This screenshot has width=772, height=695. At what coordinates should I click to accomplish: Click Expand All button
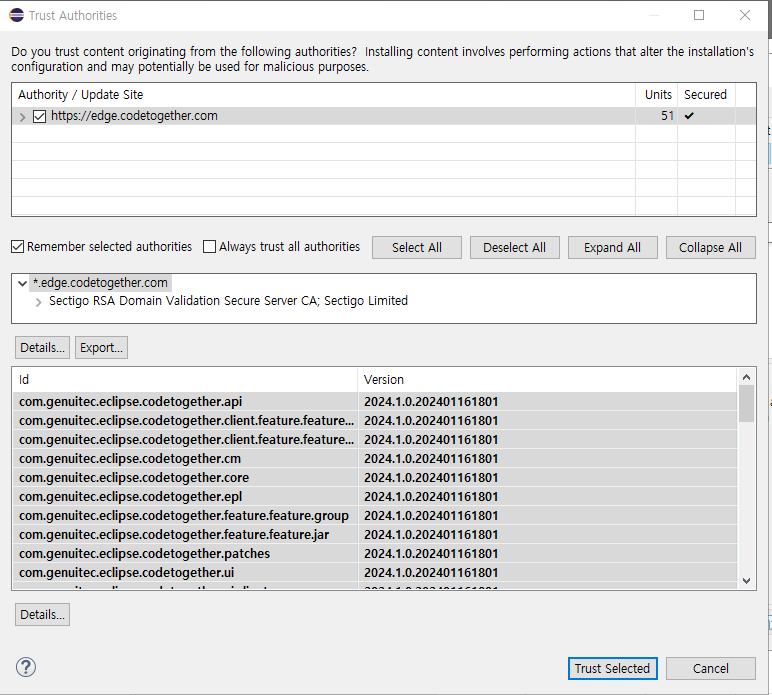(x=612, y=247)
